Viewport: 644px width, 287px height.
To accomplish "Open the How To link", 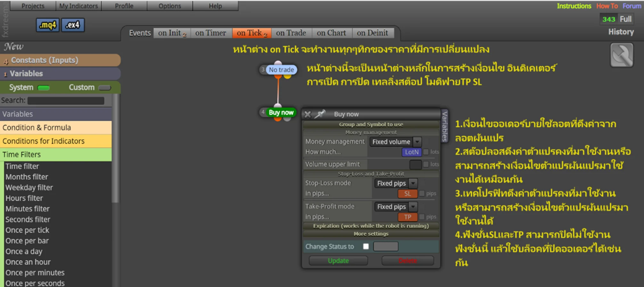I will coord(607,6).
